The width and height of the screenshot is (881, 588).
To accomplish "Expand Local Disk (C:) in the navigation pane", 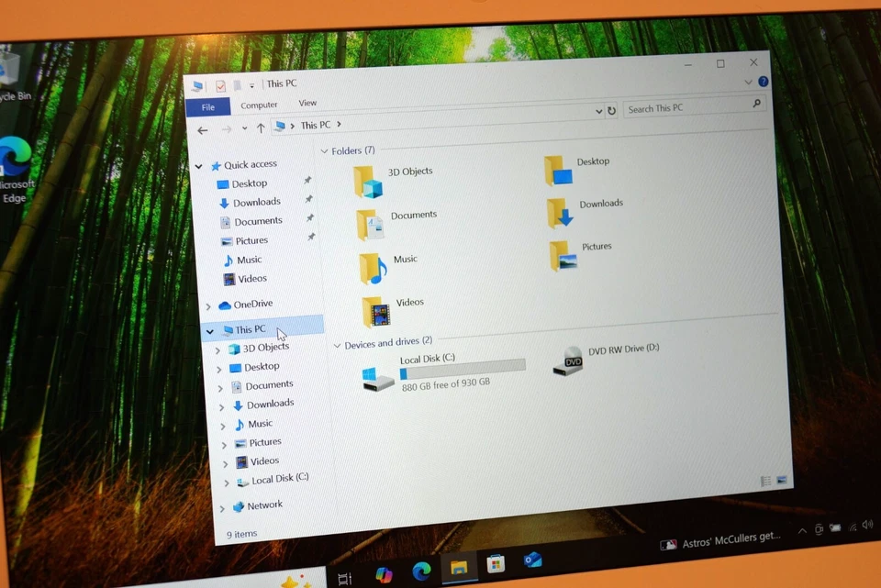I will tap(226, 481).
